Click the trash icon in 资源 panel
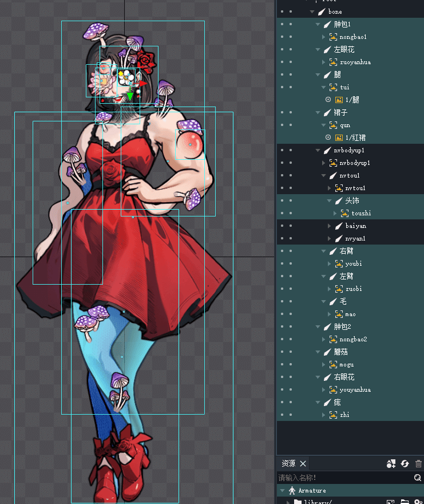 (418, 464)
